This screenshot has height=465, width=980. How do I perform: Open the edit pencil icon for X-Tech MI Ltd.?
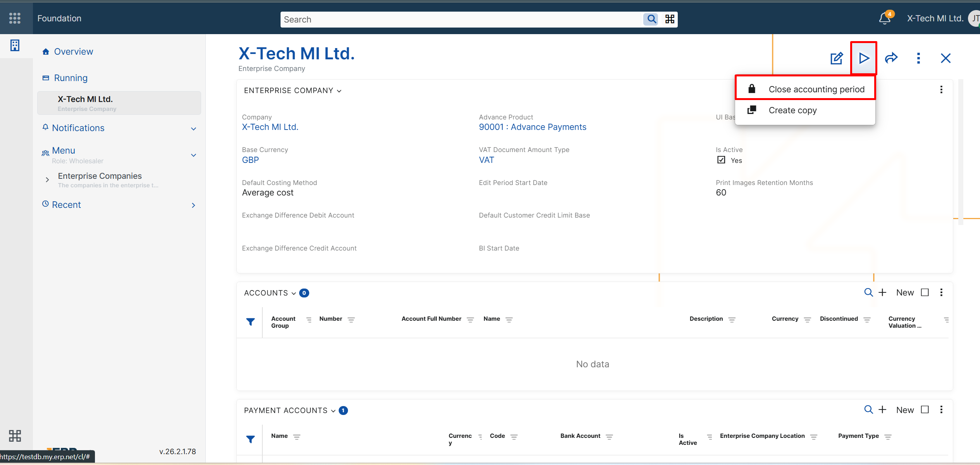pos(836,58)
